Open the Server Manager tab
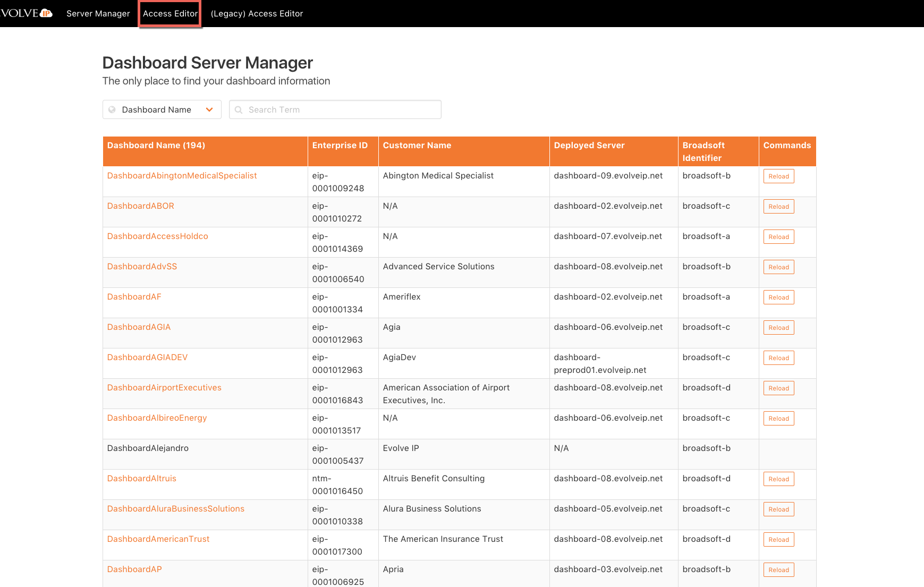This screenshot has width=924, height=587. [x=98, y=14]
